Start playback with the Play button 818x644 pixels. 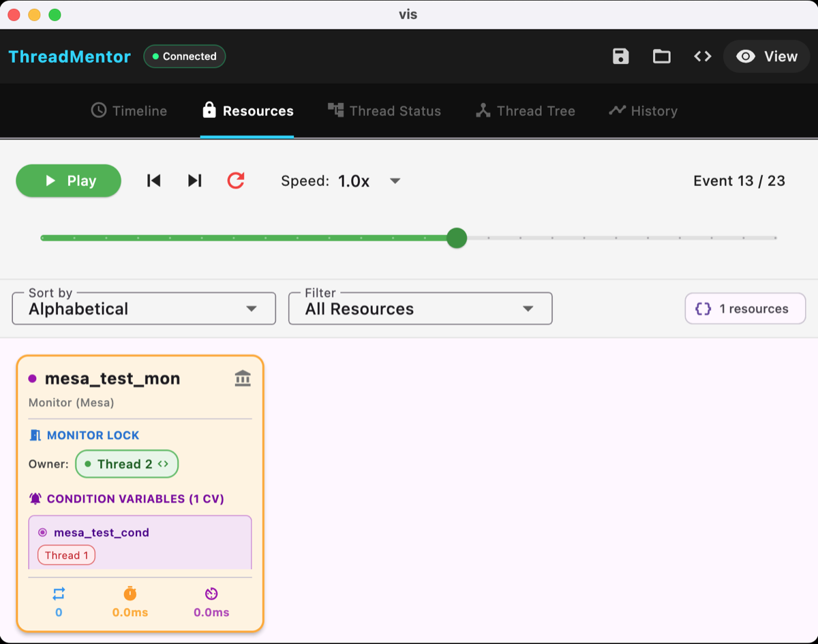[69, 181]
